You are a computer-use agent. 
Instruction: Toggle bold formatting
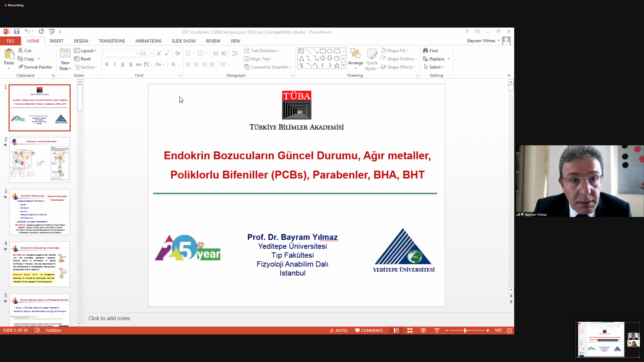click(x=107, y=64)
